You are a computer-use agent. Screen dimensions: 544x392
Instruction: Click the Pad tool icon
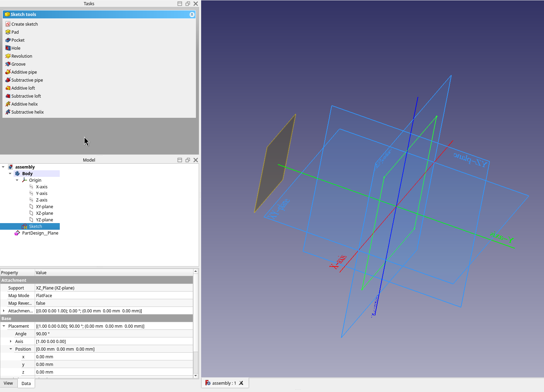pos(8,32)
